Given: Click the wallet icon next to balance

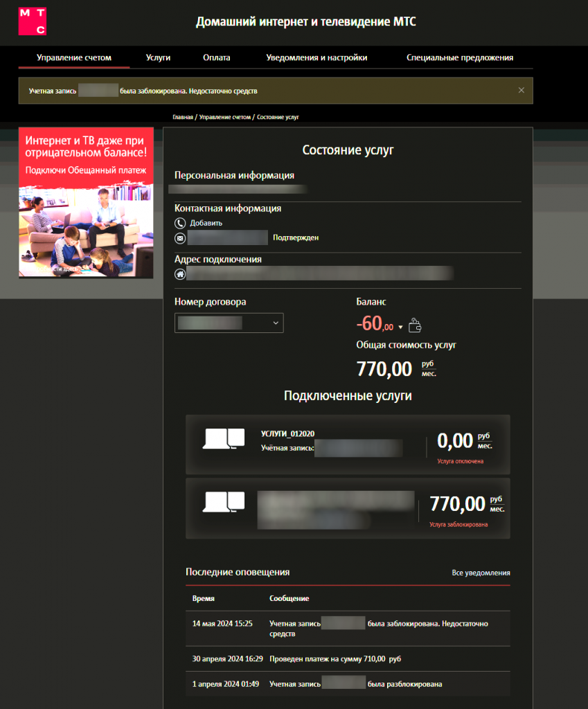Looking at the screenshot, I should pos(416,325).
